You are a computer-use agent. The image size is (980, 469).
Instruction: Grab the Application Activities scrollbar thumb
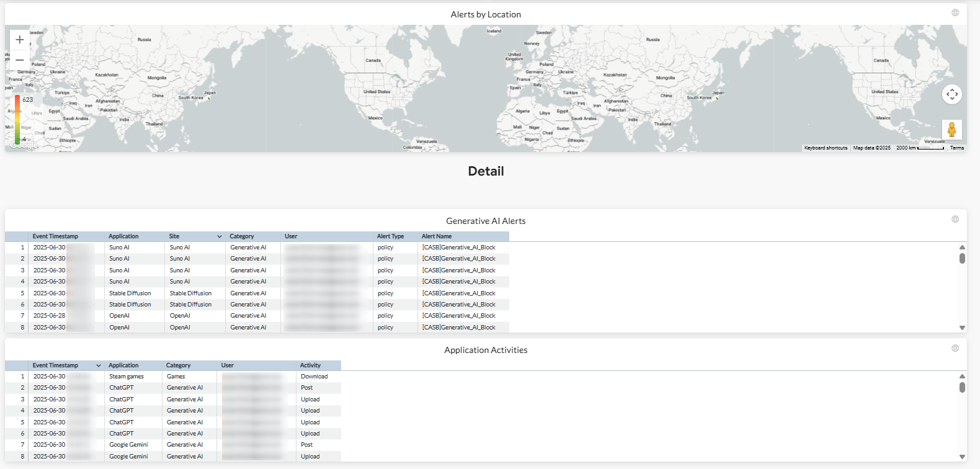click(962, 387)
